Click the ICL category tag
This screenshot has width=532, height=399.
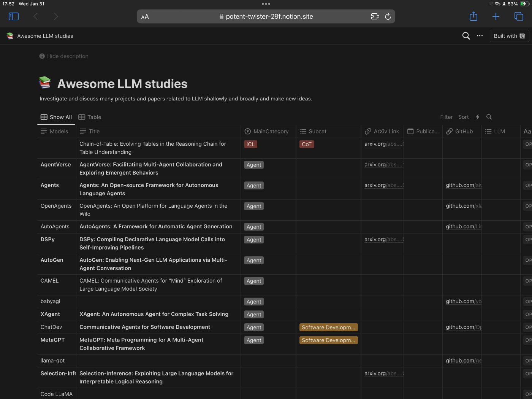tap(251, 144)
